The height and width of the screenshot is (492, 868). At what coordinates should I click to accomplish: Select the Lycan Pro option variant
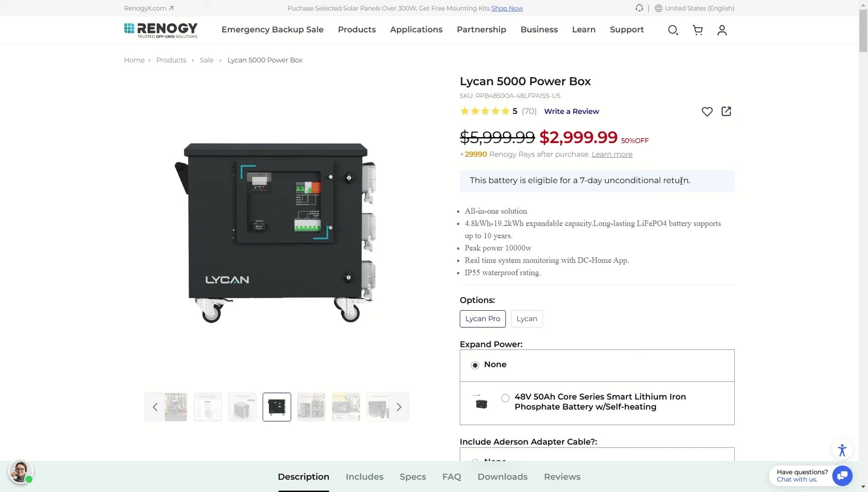[483, 319]
